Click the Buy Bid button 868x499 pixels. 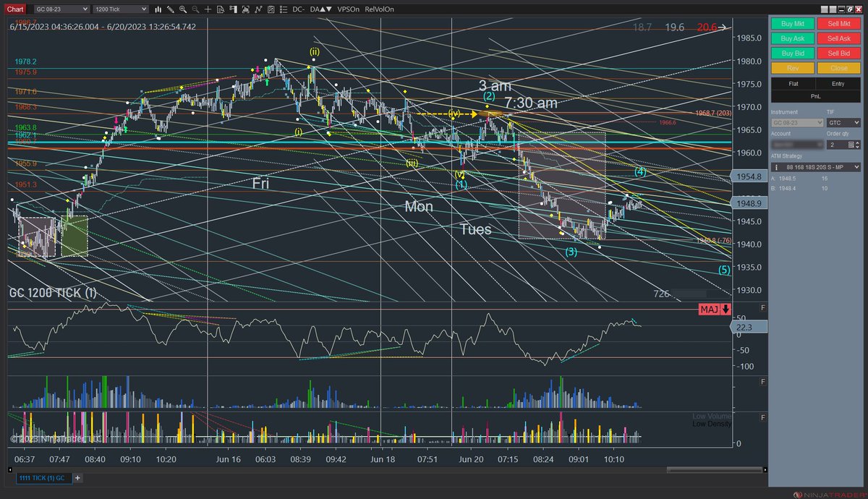coord(792,53)
